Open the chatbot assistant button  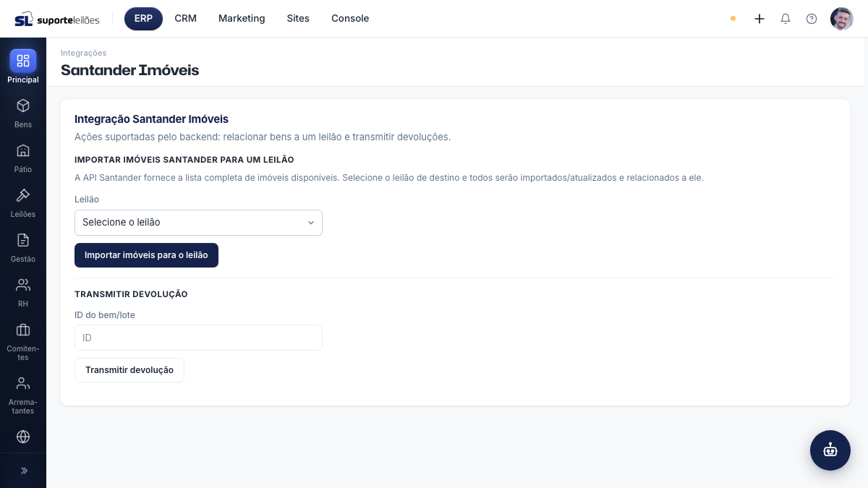(x=830, y=450)
